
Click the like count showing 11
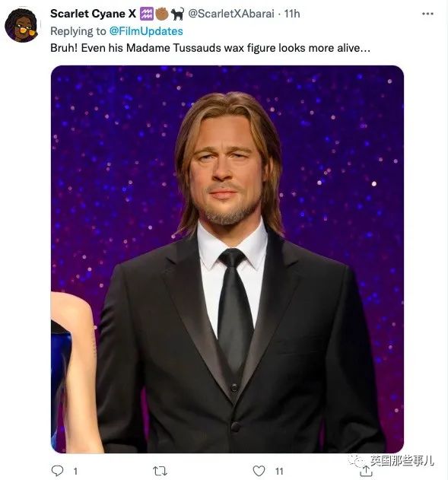click(x=279, y=471)
